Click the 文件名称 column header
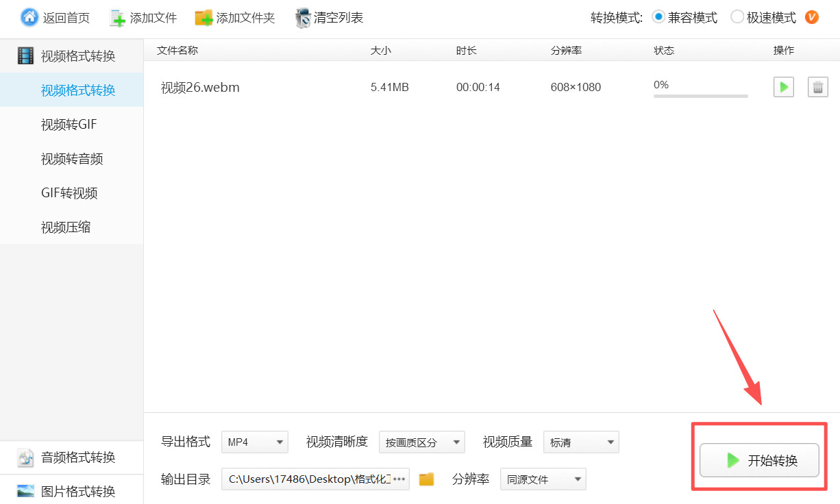The image size is (840, 504). (x=177, y=50)
